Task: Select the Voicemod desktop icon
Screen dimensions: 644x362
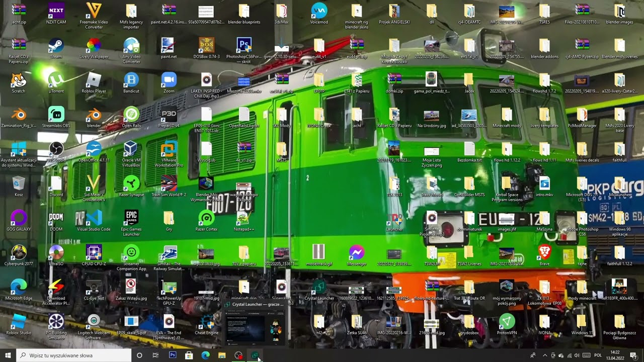Action: click(319, 14)
